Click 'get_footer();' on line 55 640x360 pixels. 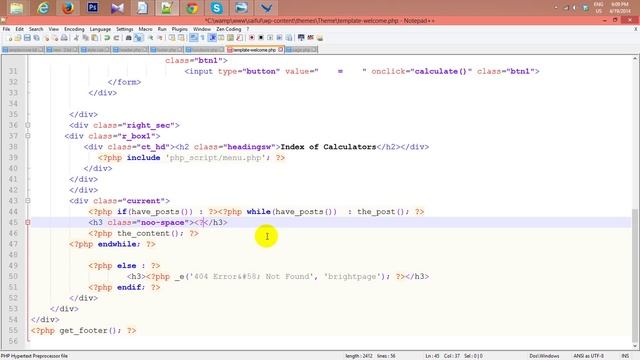[90, 331]
